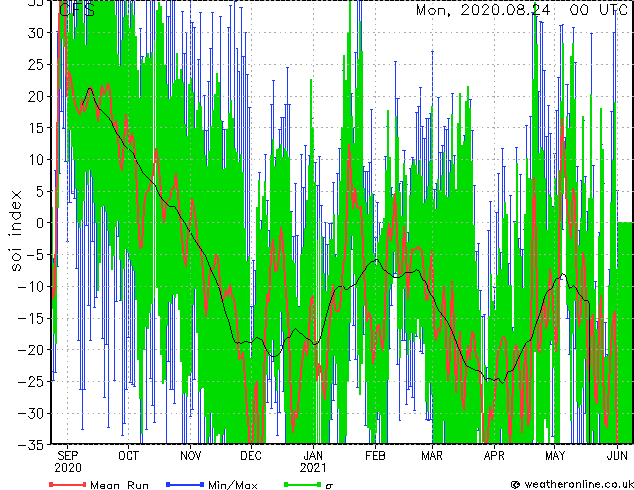
Task: Click the -25 value on y-axis
Action: tap(31, 381)
